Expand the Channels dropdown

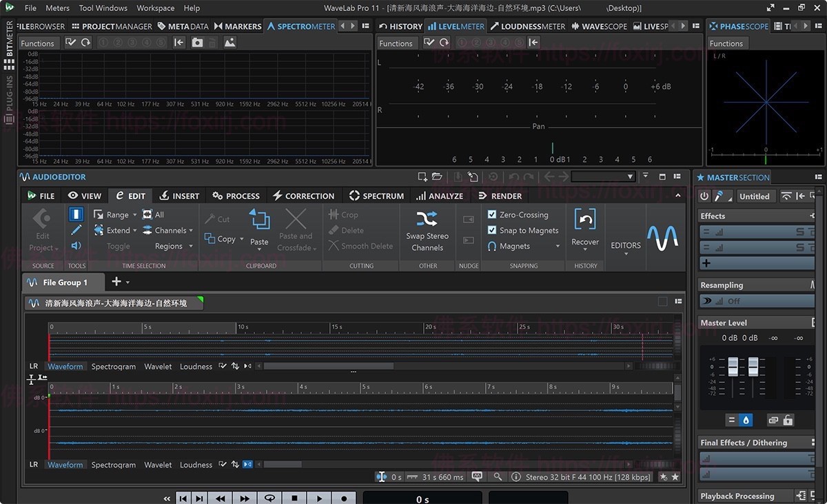pos(191,230)
